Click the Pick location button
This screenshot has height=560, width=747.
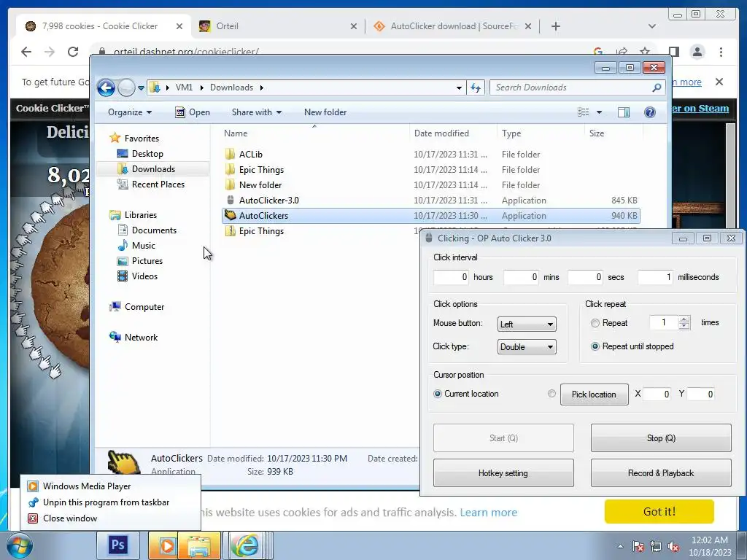pos(594,394)
